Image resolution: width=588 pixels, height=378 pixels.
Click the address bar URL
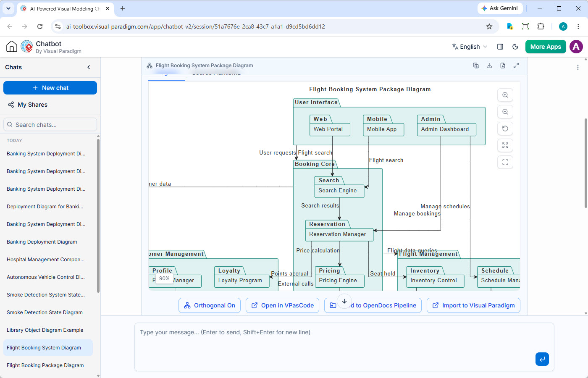(x=196, y=26)
